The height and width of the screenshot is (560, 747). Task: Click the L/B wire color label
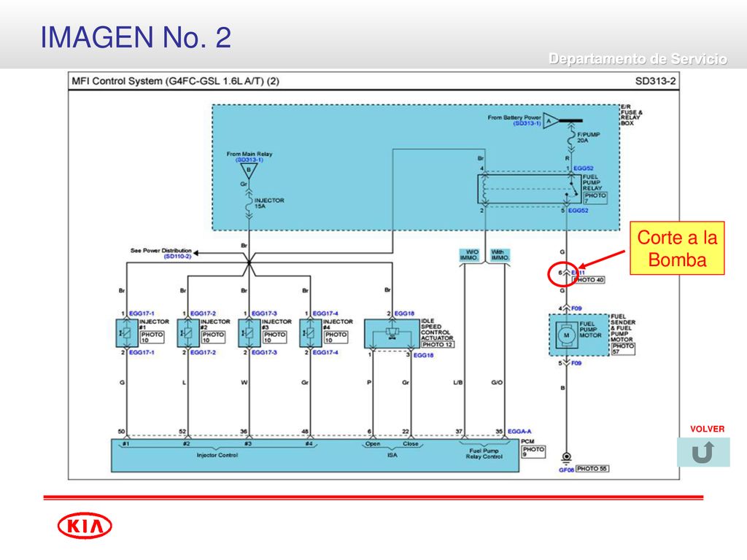click(458, 382)
